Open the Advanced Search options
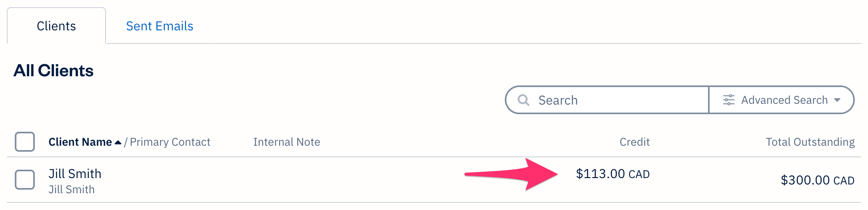The image size is (868, 210). tap(784, 100)
